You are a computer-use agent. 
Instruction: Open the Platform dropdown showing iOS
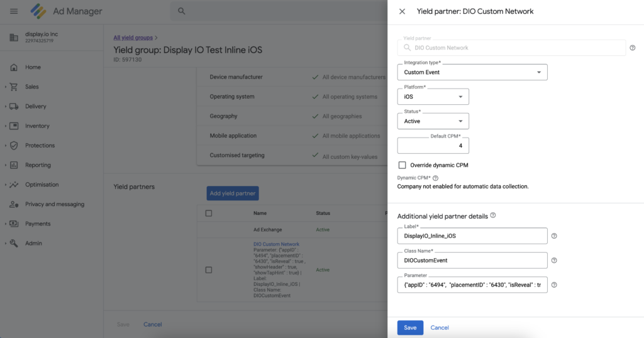pos(433,97)
